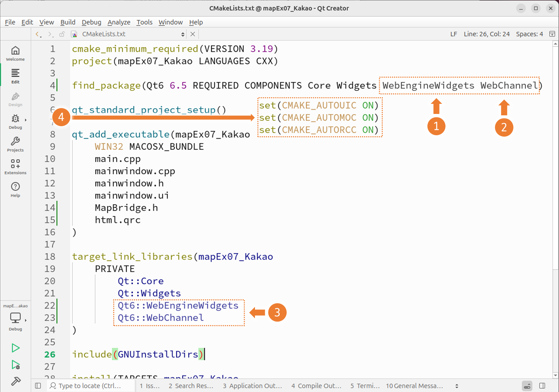Click the Spaces: 4 indentation setting
The width and height of the screenshot is (559, 392).
pos(529,34)
